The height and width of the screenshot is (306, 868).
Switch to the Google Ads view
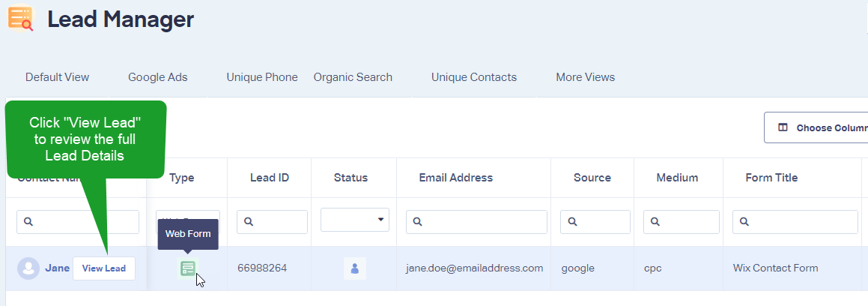coord(158,77)
